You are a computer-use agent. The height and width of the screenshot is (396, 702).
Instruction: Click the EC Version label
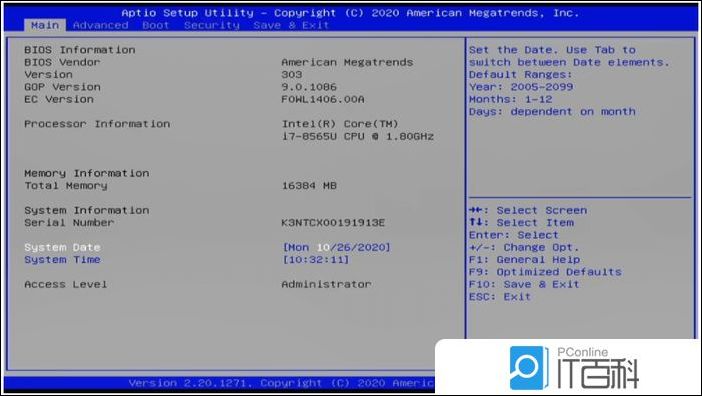pos(59,99)
